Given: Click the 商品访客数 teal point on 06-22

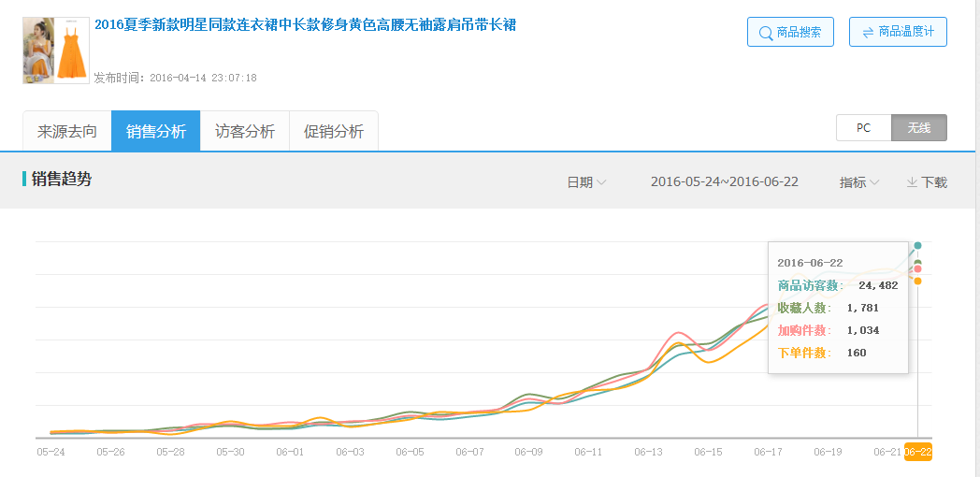Looking at the screenshot, I should coord(917,246).
